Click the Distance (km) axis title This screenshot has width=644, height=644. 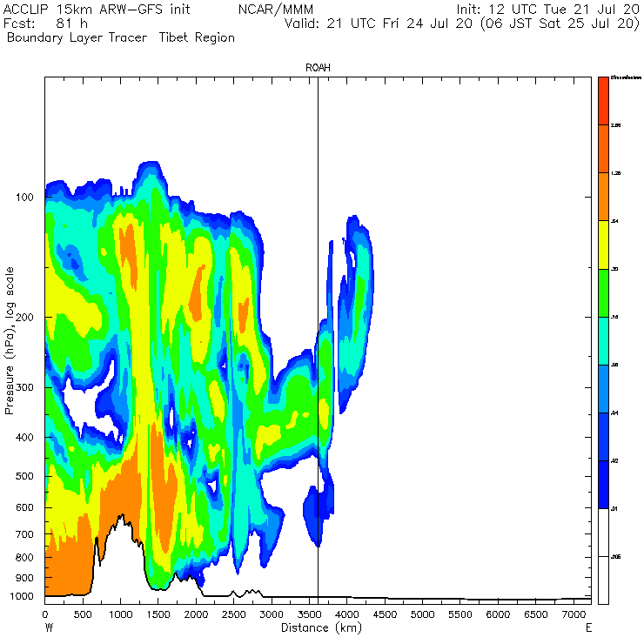coord(321,627)
